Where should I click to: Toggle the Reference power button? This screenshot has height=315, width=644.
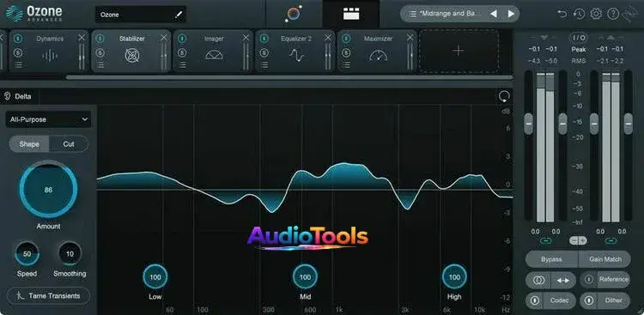click(589, 280)
